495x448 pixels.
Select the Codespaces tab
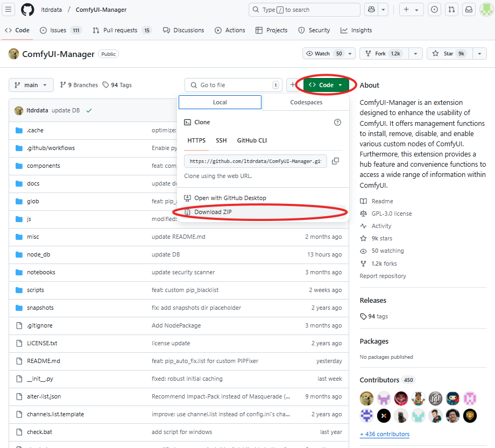click(x=306, y=102)
